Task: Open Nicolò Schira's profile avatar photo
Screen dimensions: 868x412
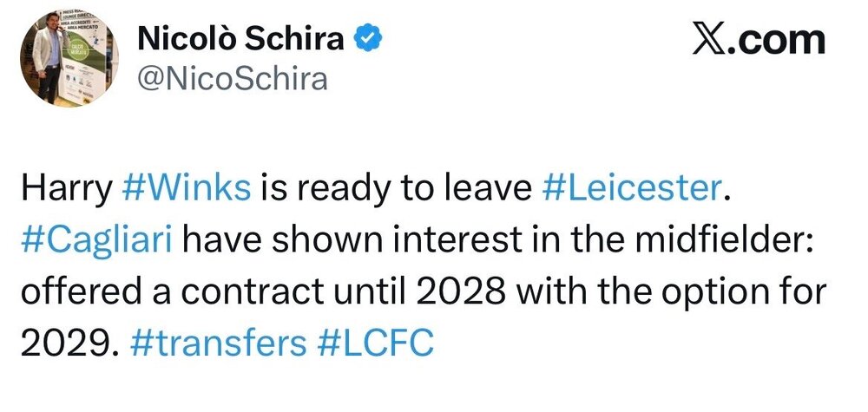Action: pyautogui.click(x=69, y=57)
